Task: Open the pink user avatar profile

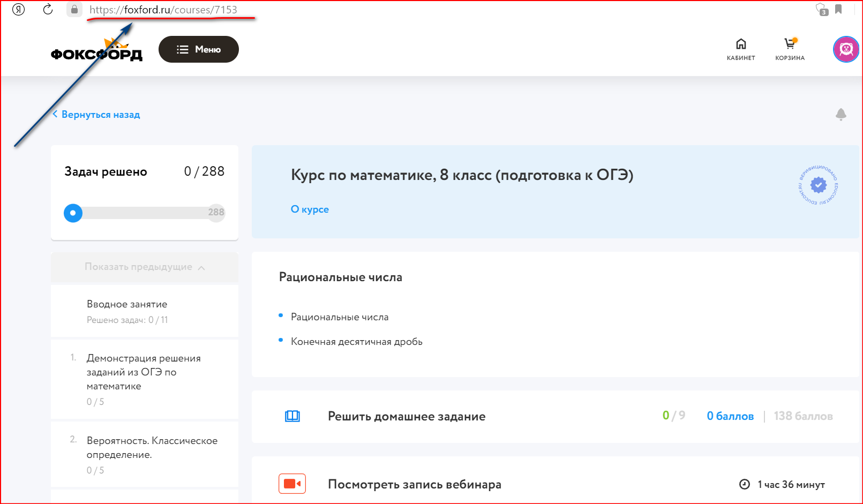Action: 846,49
